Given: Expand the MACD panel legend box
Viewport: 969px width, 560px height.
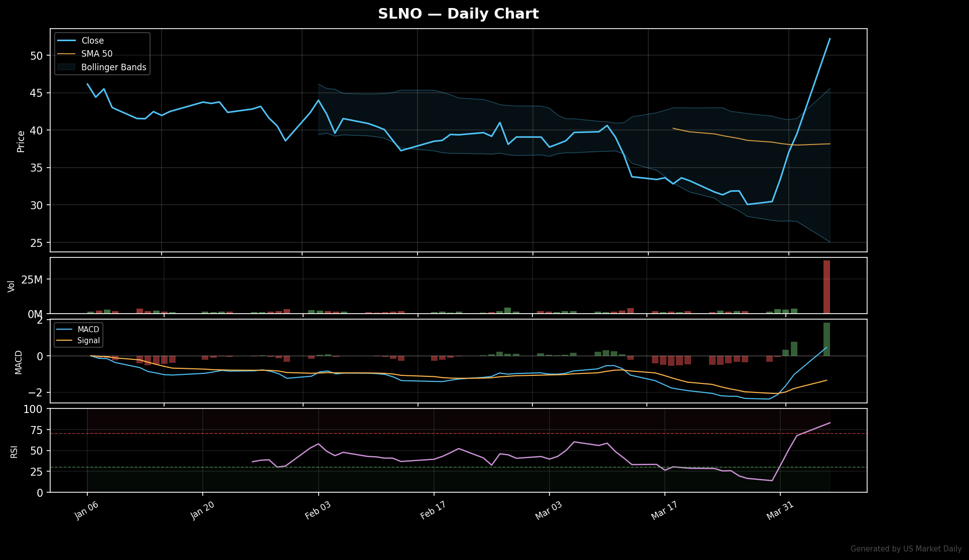Looking at the screenshot, I should click(x=78, y=335).
